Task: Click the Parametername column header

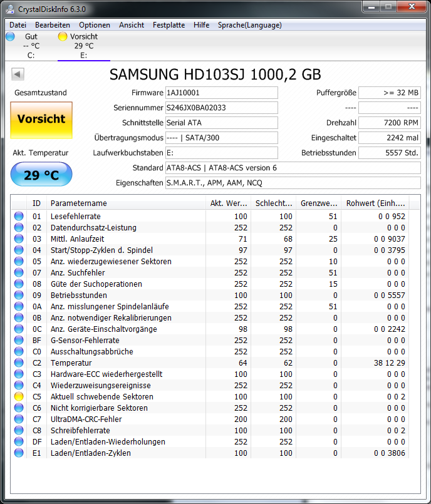Action: click(x=126, y=203)
